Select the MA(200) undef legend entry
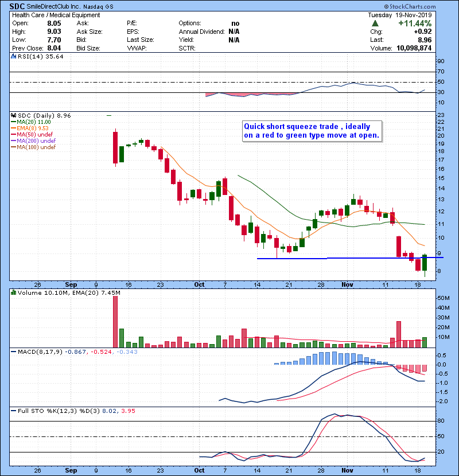This screenshot has width=459, height=476. click(x=34, y=141)
